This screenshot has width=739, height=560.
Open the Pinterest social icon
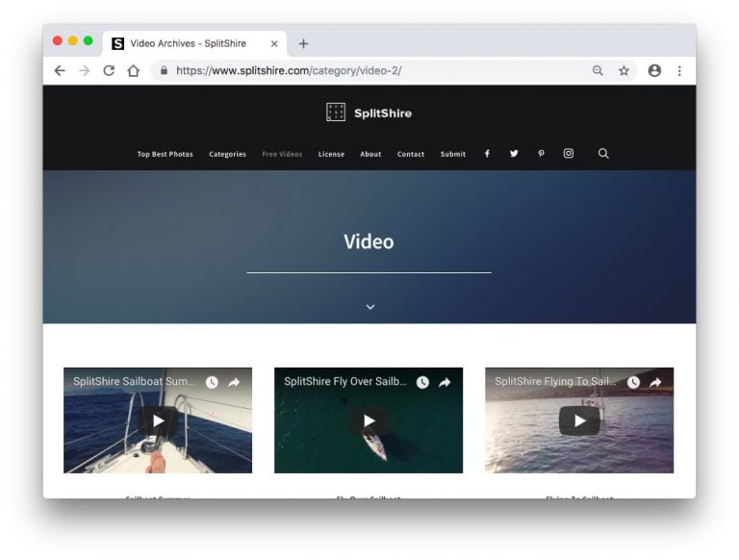point(541,154)
